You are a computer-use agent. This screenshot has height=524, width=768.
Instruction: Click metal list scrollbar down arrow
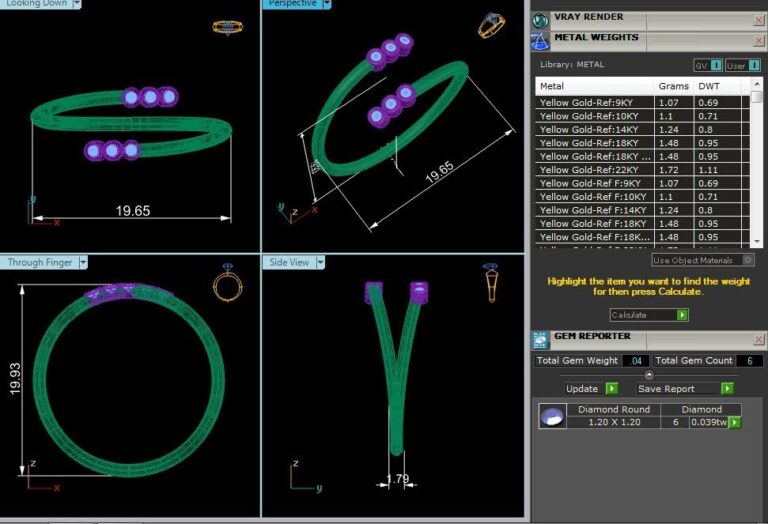[x=757, y=241]
